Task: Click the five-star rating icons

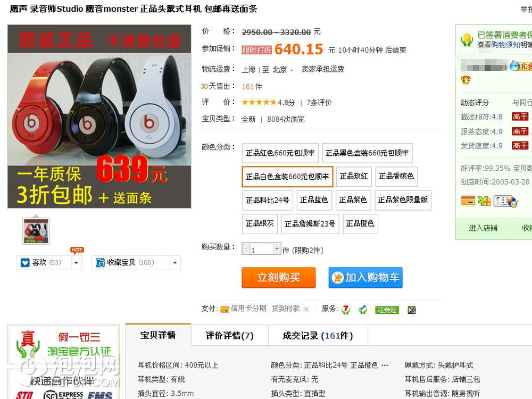Action: click(x=259, y=102)
